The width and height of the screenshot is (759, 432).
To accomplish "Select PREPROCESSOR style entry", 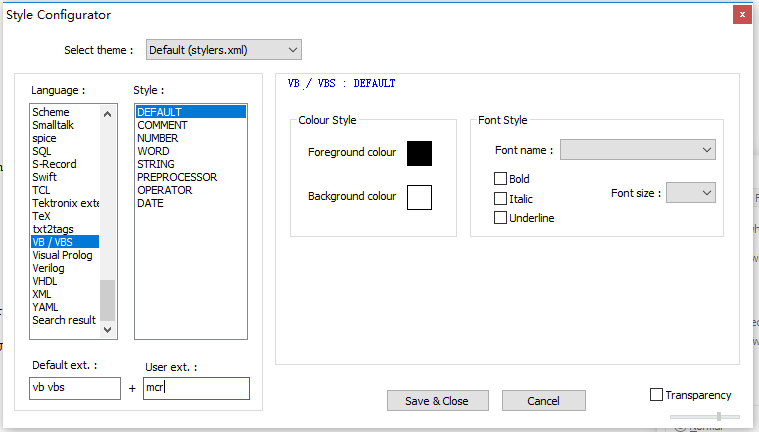I will (177, 177).
